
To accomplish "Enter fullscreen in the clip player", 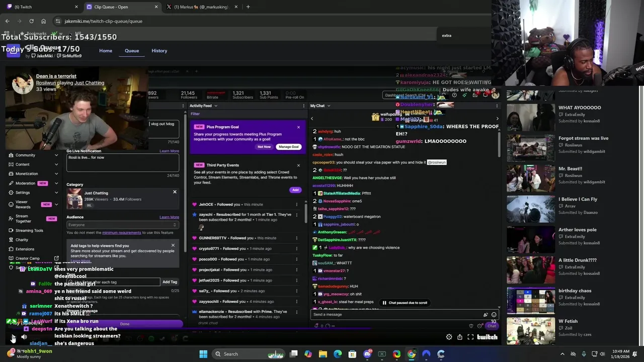I will (470, 337).
